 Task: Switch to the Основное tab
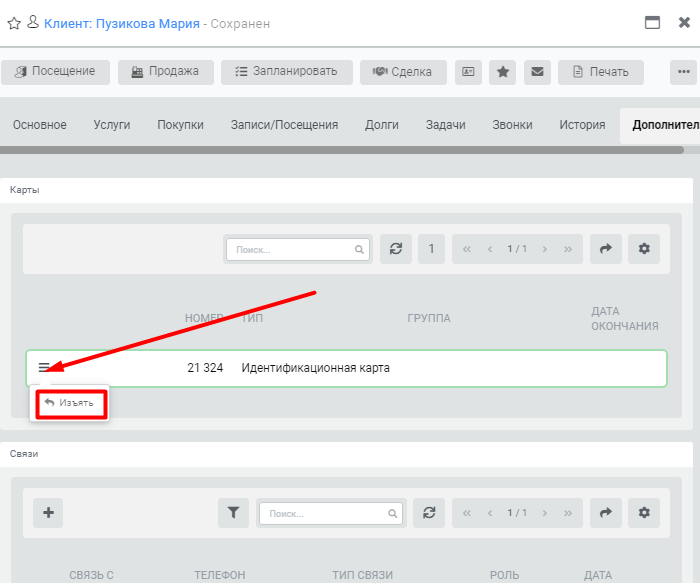click(x=40, y=125)
